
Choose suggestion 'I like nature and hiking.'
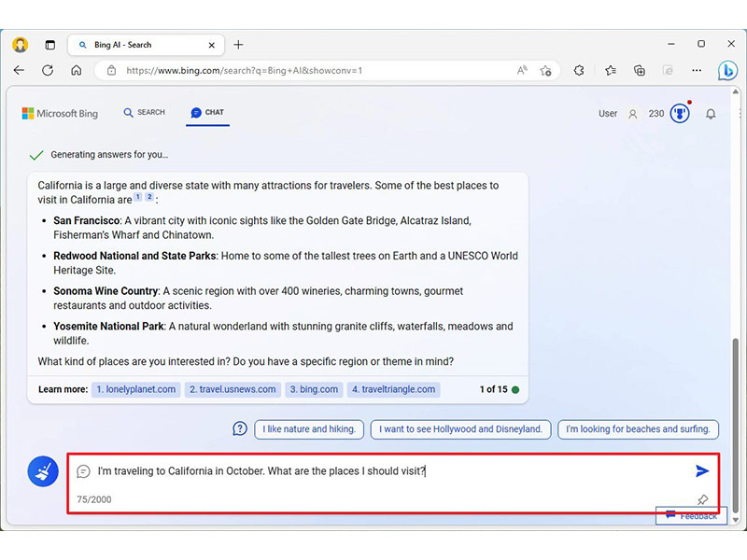(x=309, y=429)
